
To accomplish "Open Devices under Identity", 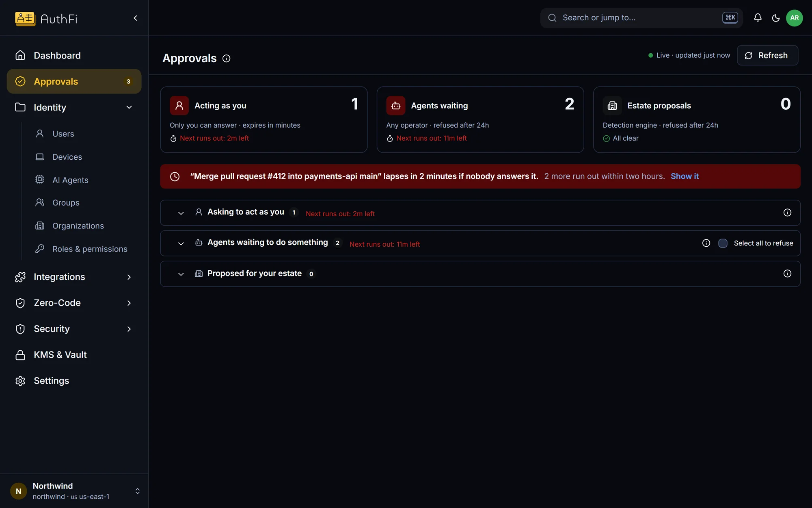I will coord(85,157).
